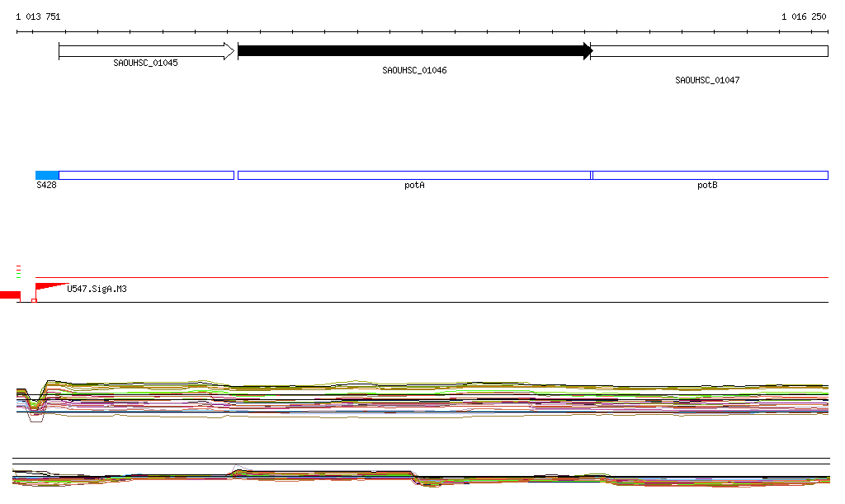
Task: Open the SAOUHSC_01045 gene label
Action: click(145, 63)
